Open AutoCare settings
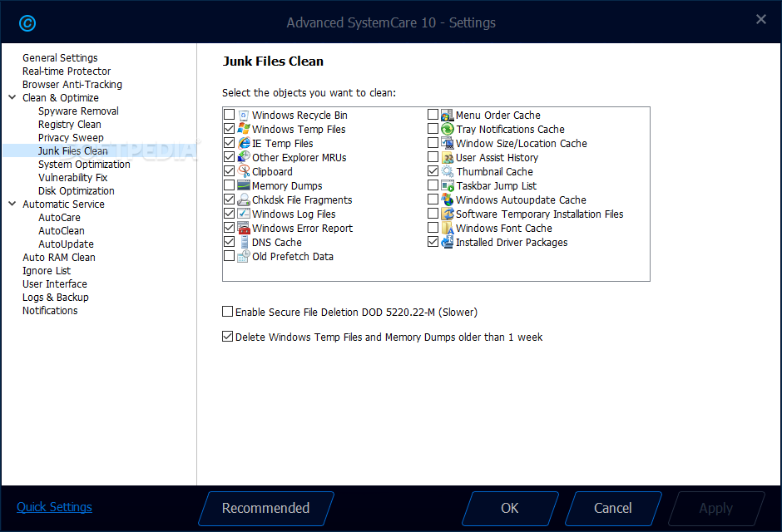The height and width of the screenshot is (532, 782). click(59, 218)
